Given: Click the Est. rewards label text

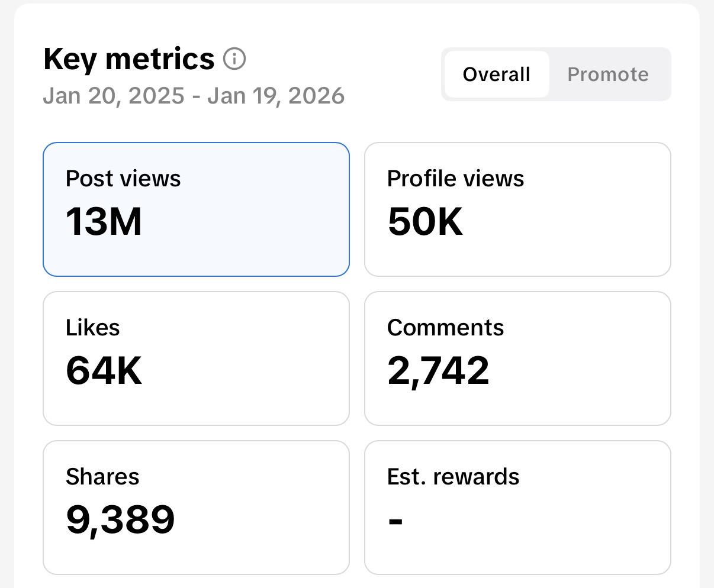Looking at the screenshot, I should coord(453,477).
